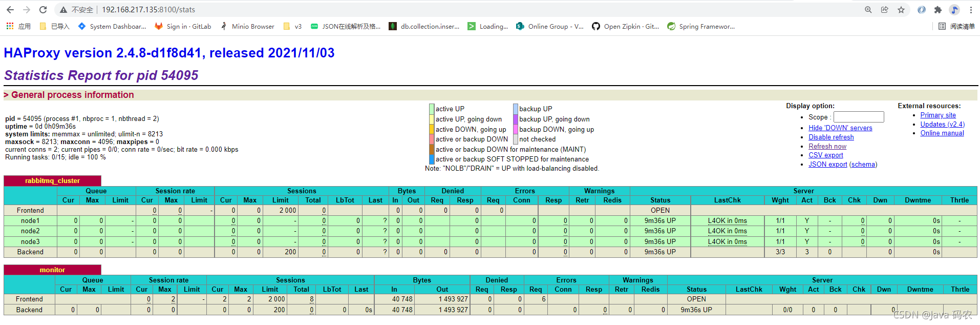Open the Minio Browser bookmark

247,26
